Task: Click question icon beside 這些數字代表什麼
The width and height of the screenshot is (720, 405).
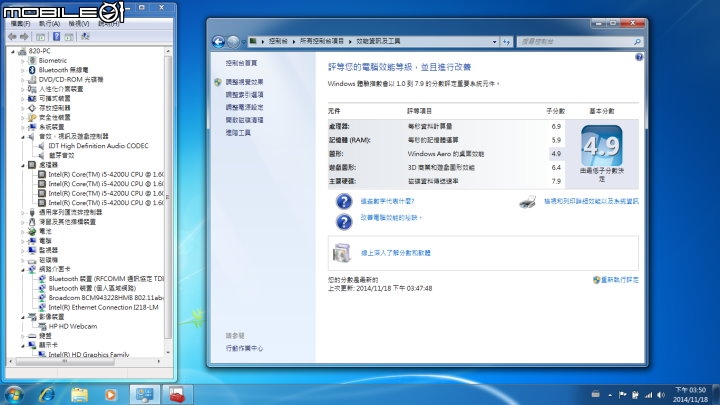Action: (x=344, y=201)
